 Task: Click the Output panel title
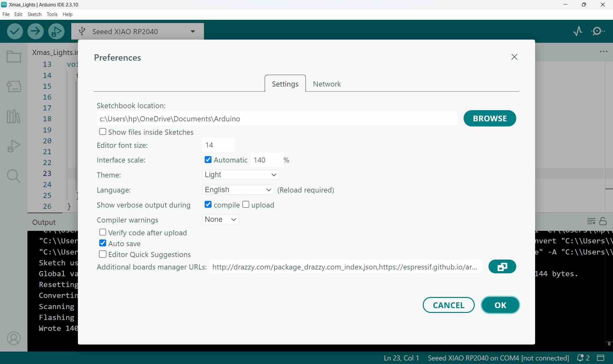tap(44, 222)
